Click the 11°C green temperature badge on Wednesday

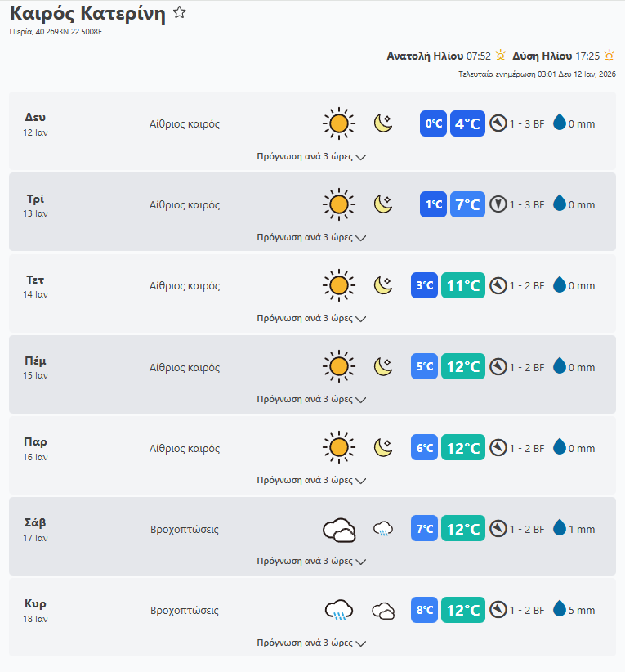coord(462,285)
